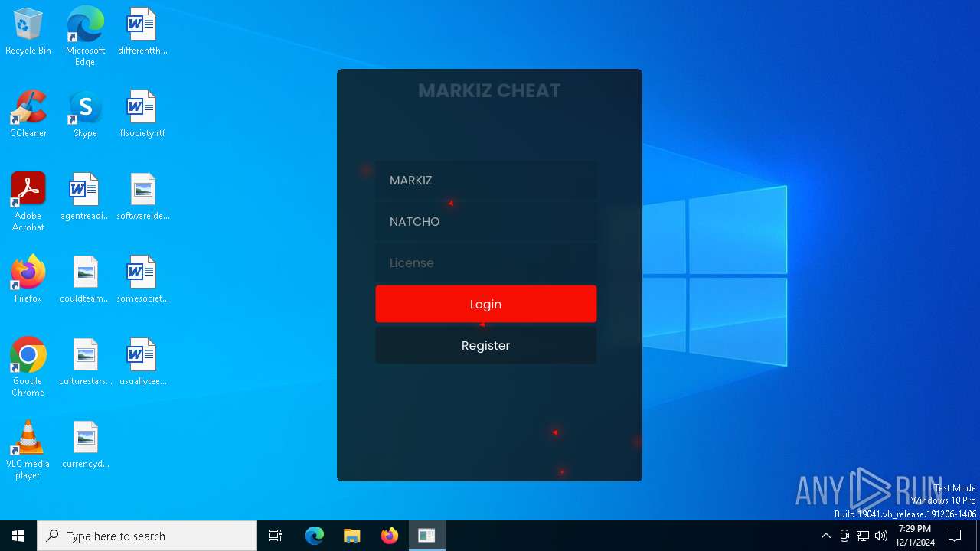980x551 pixels.
Task: Click the License input field
Action: (485, 262)
